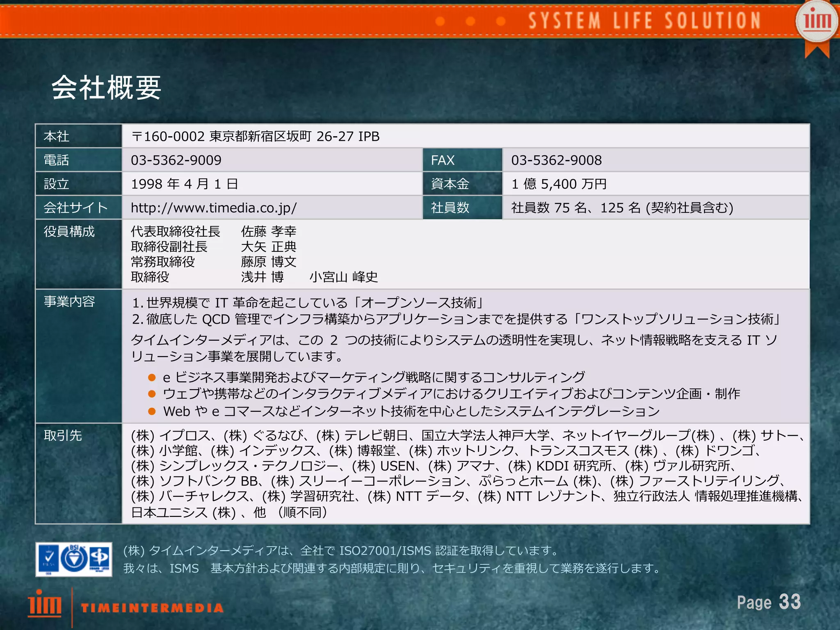Click the 電話 row label

pyautogui.click(x=57, y=160)
